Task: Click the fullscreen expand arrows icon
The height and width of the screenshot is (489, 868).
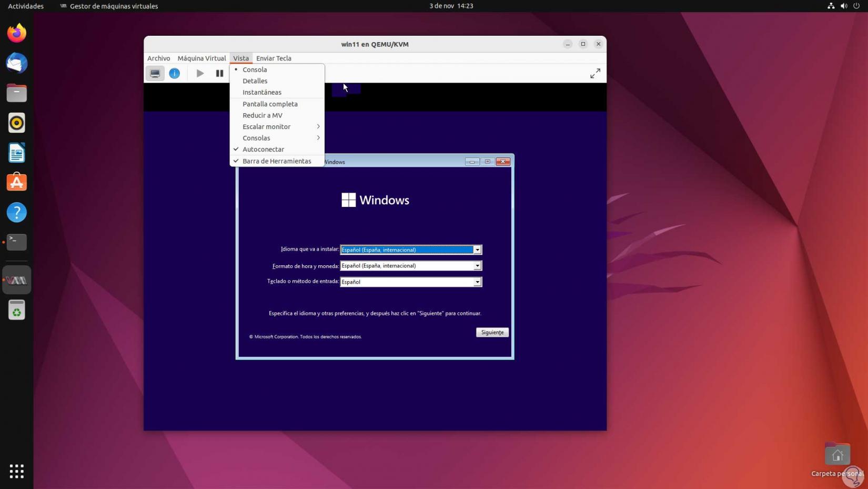Action: [595, 73]
